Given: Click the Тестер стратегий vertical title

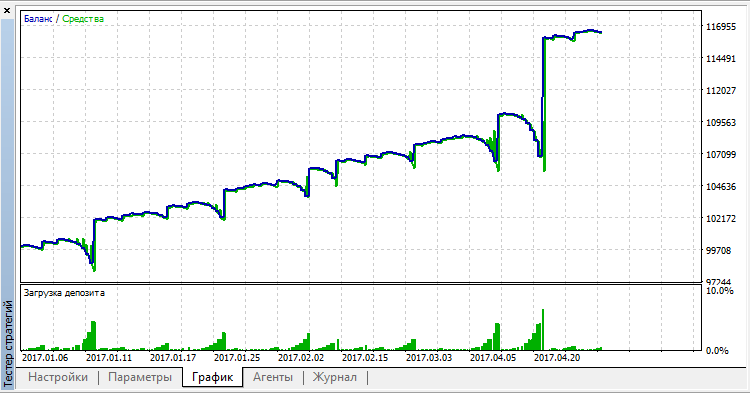Looking at the screenshot, I should coord(8,343).
